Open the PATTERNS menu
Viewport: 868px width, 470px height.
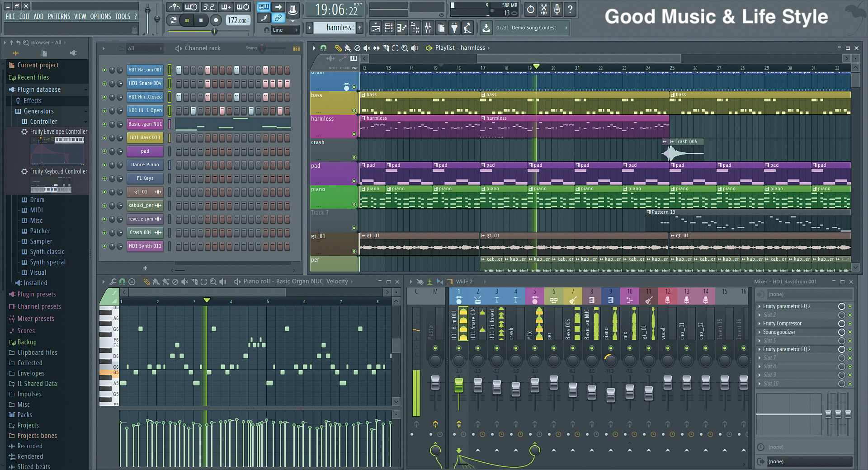pos(59,16)
